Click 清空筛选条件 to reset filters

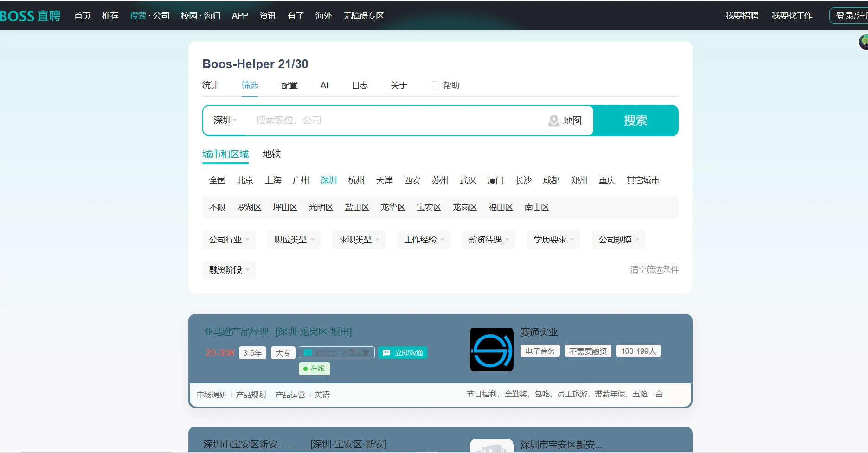[x=654, y=269]
